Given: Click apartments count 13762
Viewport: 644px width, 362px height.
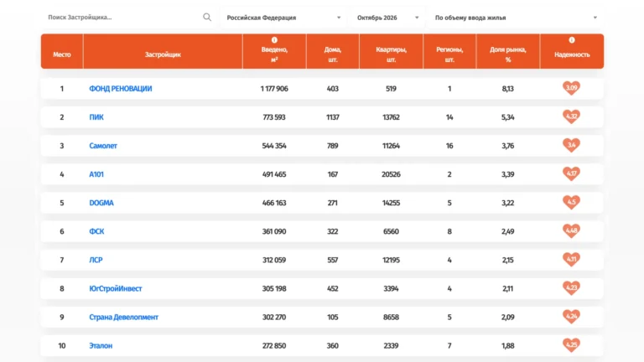Looking at the screenshot, I should (x=391, y=117).
